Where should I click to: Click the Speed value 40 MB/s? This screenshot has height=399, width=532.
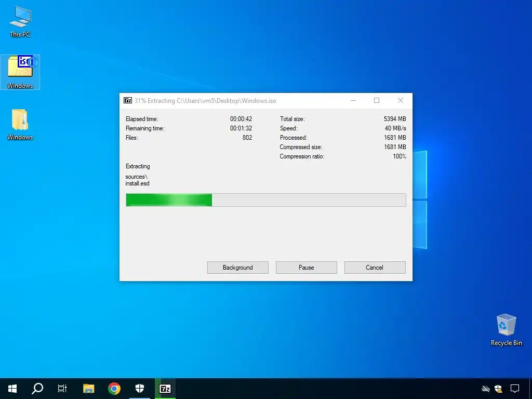click(395, 128)
